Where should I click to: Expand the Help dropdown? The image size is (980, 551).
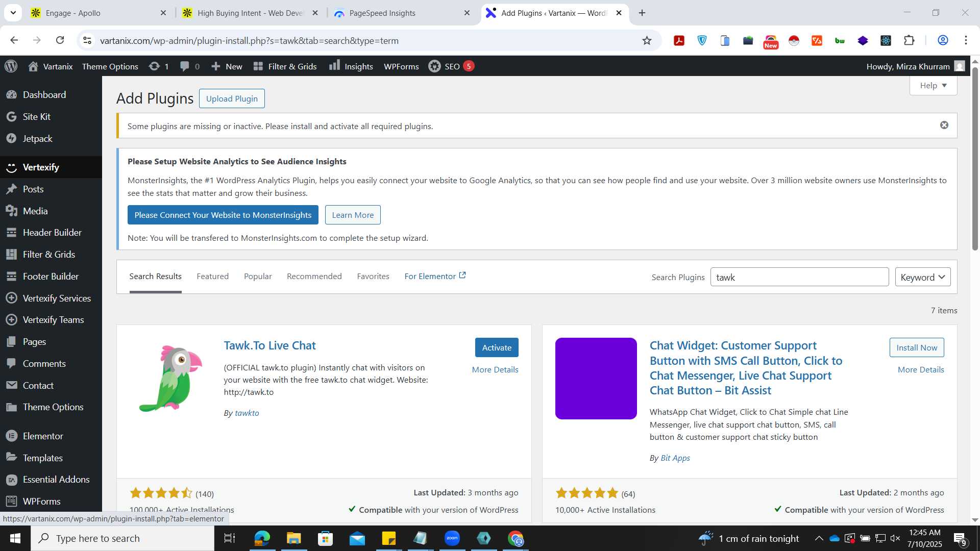(933, 85)
